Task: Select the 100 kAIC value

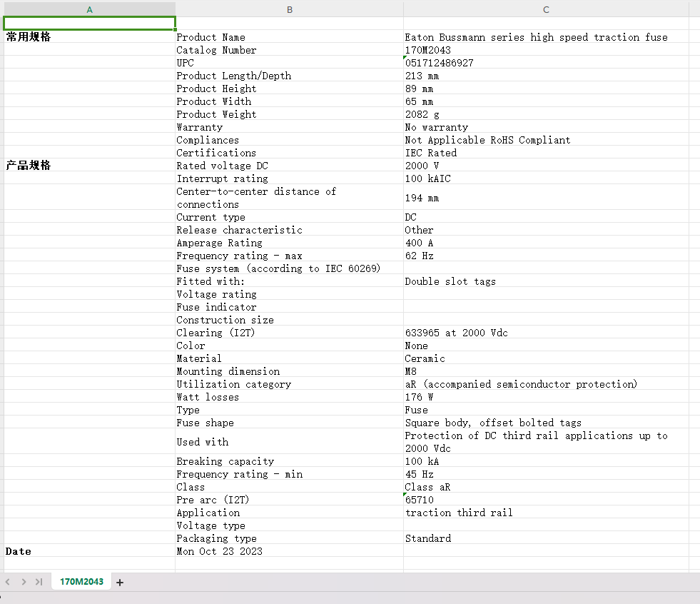Action: (x=546, y=178)
